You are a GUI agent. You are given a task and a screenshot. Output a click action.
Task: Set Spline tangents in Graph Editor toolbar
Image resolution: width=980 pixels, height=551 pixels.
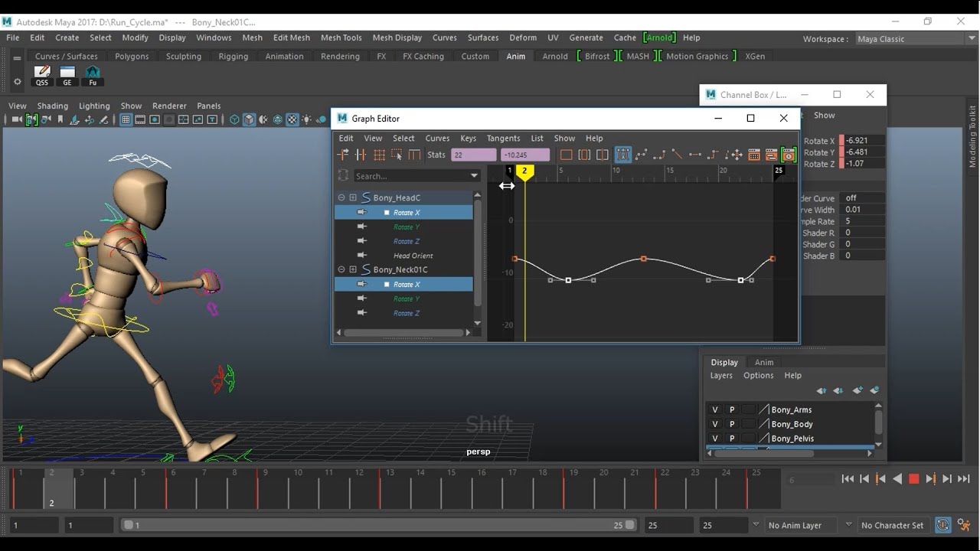(642, 155)
